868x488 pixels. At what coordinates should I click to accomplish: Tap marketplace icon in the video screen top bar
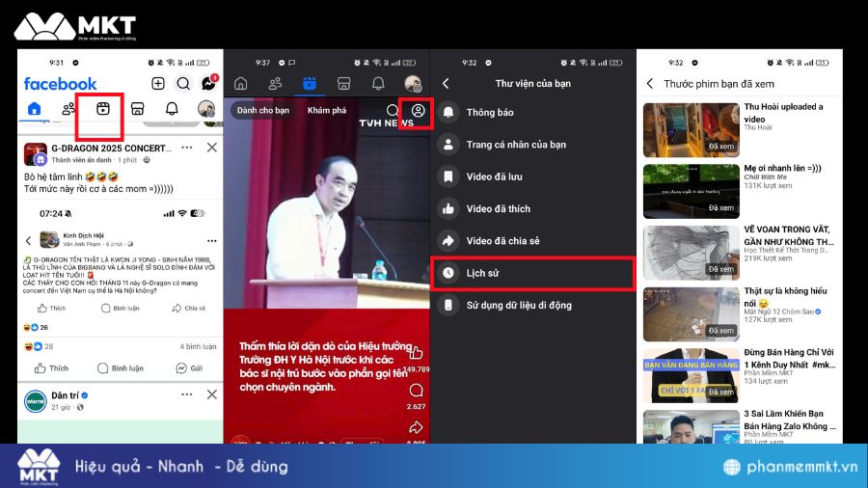[343, 84]
